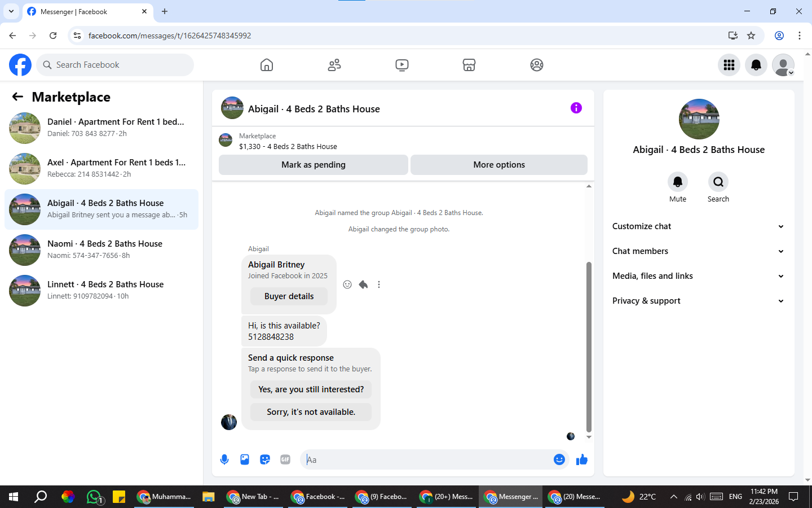Open the account profile avatar menu

[x=783, y=65]
